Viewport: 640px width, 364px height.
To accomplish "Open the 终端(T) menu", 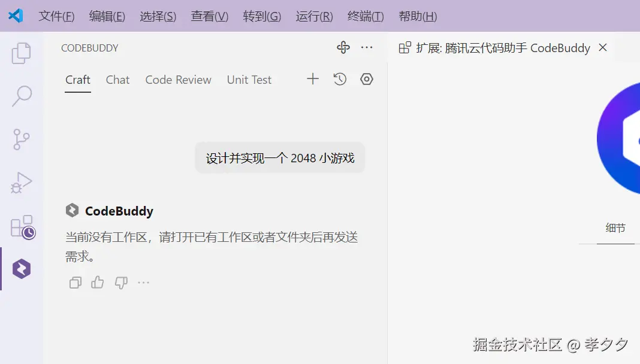I will (366, 16).
